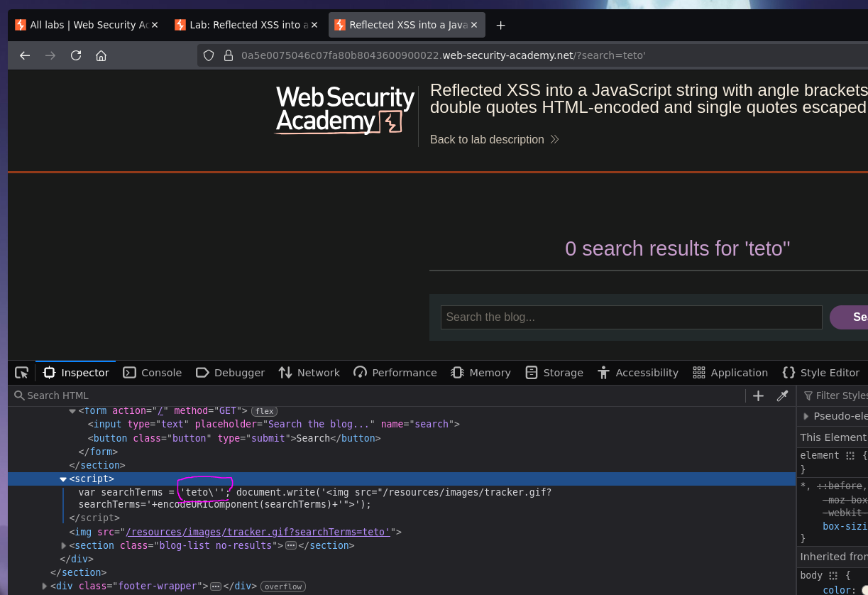The width and height of the screenshot is (868, 595).
Task: Close the 'Lab: Reflected XSS' tab
Action: pyautogui.click(x=314, y=25)
